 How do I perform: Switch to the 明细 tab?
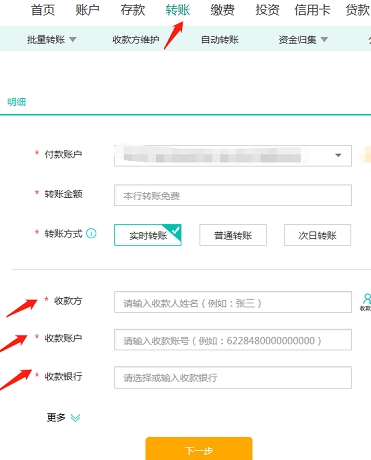pyautogui.click(x=17, y=102)
